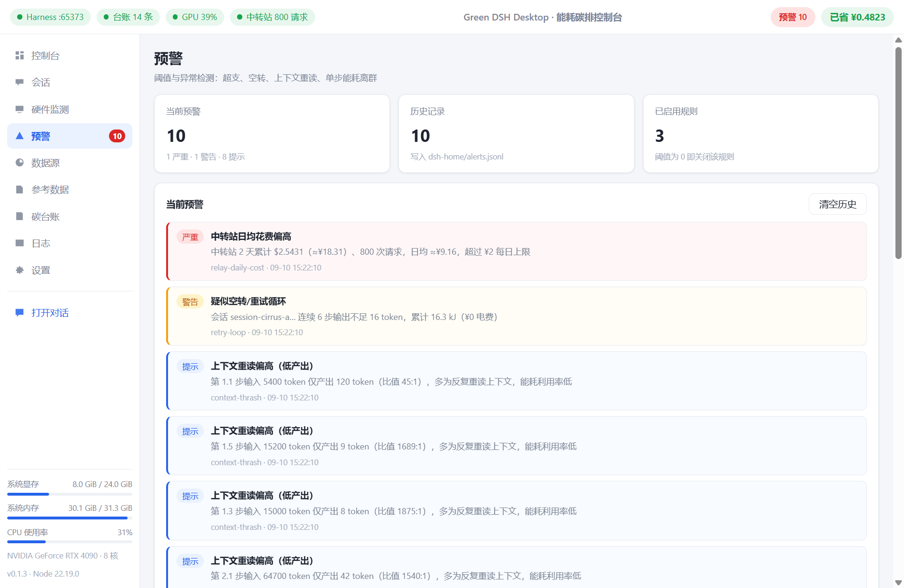The height and width of the screenshot is (588, 904).
Task: Open the 打开对话 link
Action: (x=70, y=313)
